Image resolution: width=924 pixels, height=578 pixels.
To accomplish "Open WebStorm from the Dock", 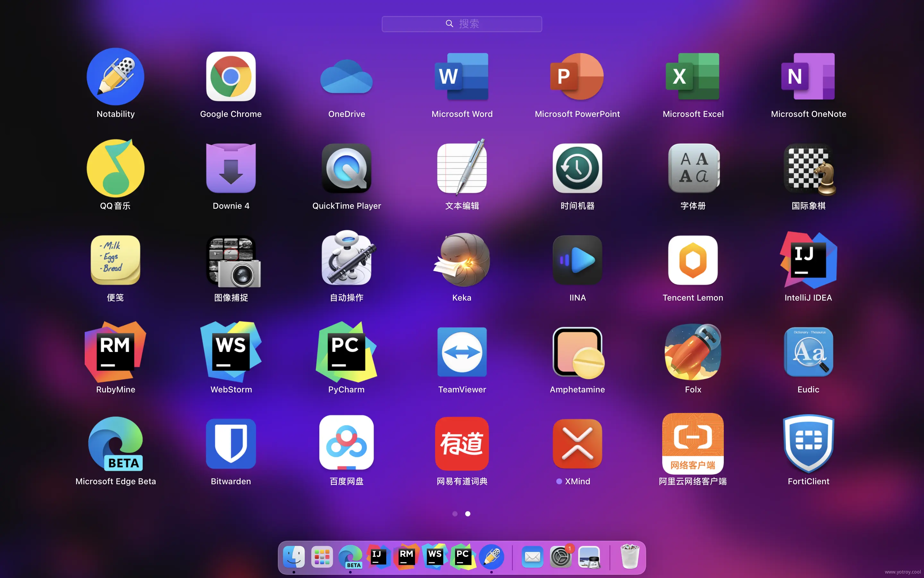I will point(435,557).
